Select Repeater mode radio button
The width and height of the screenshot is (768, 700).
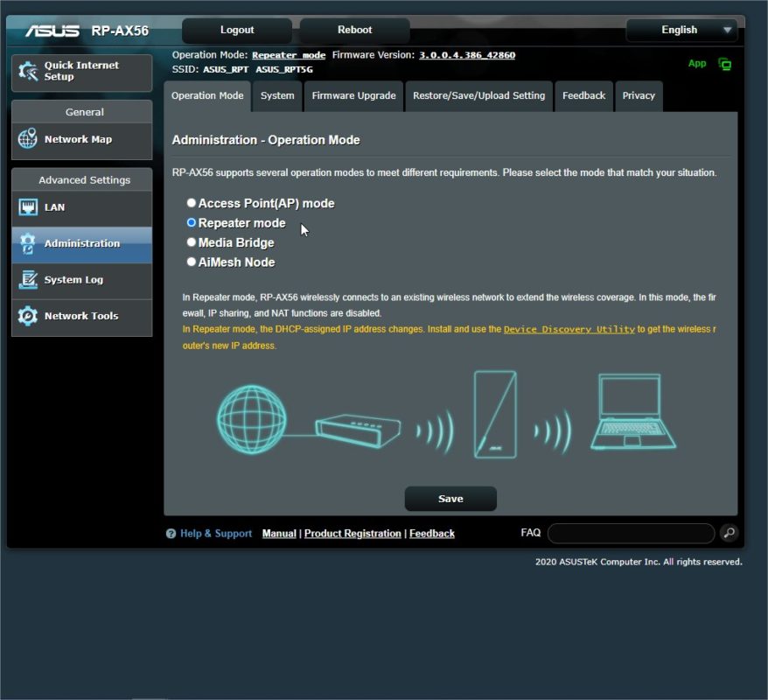(192, 222)
